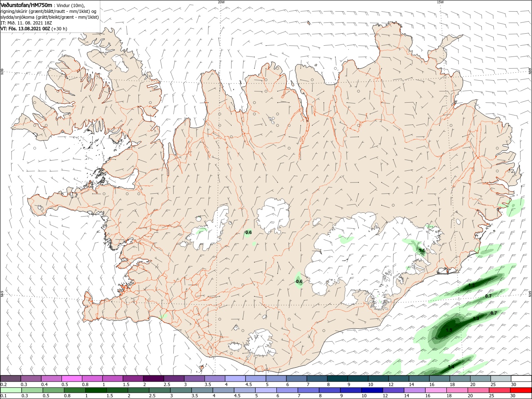This screenshot has width=532, height=399.
Task: Select the '(+30 h)' forecast offset text
Action: pos(59,29)
